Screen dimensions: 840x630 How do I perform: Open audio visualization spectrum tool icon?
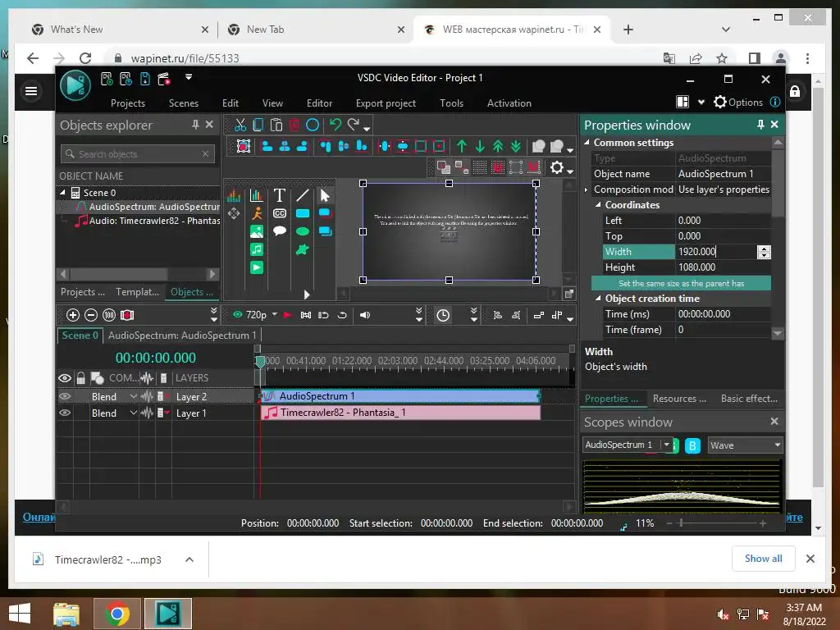click(x=234, y=195)
